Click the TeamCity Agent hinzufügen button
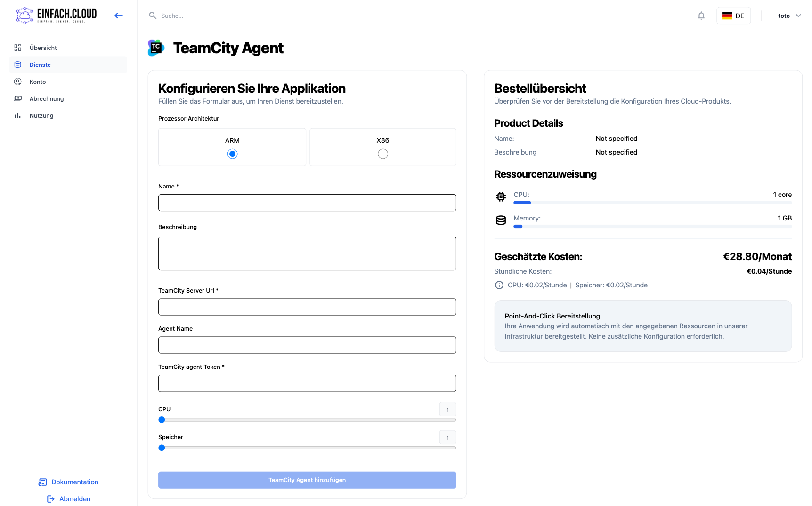Image resolution: width=812 pixels, height=506 pixels. (x=307, y=480)
